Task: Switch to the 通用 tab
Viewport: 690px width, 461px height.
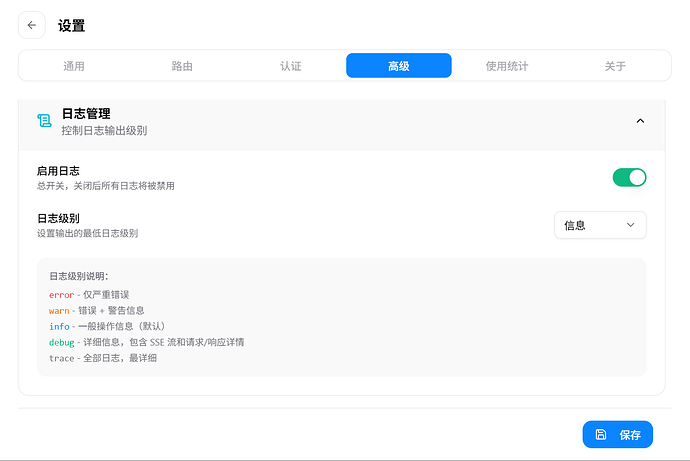Action: pos(73,66)
